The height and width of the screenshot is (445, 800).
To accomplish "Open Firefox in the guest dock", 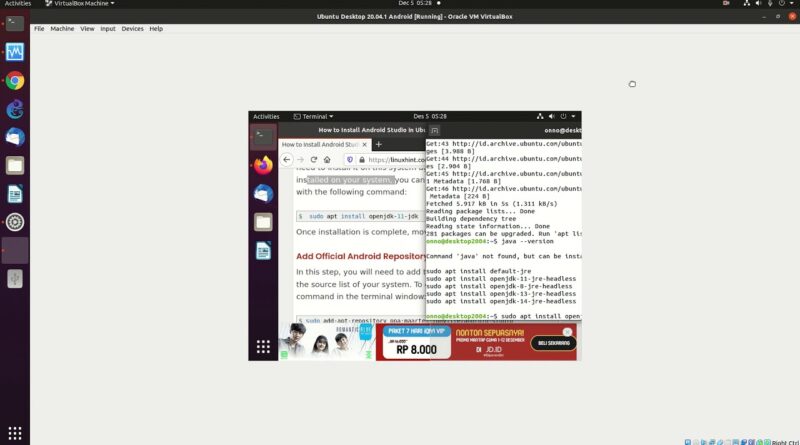I will 263,165.
